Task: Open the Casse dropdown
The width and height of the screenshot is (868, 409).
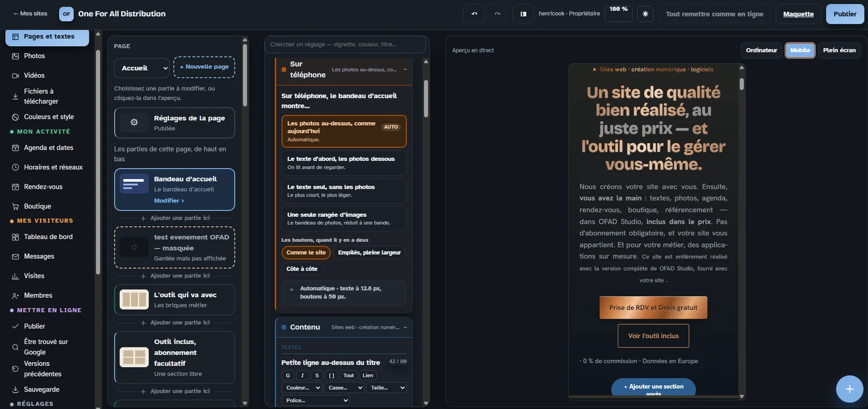Action: pyautogui.click(x=344, y=388)
